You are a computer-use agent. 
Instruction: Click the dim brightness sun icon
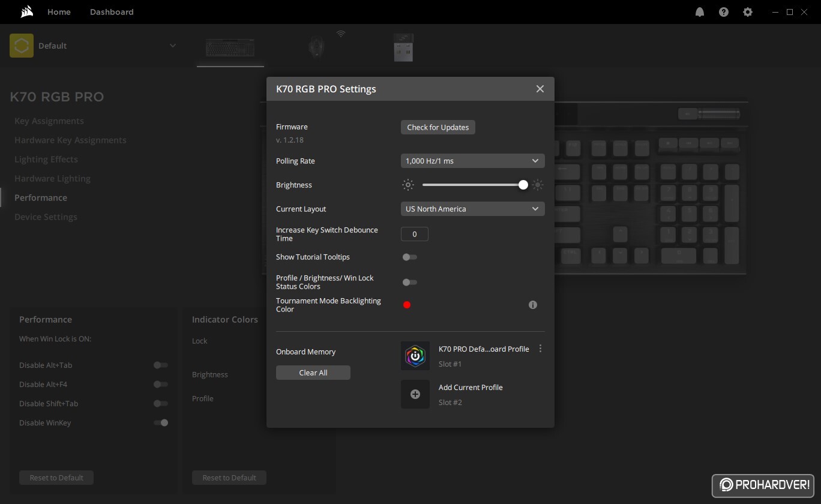(408, 185)
